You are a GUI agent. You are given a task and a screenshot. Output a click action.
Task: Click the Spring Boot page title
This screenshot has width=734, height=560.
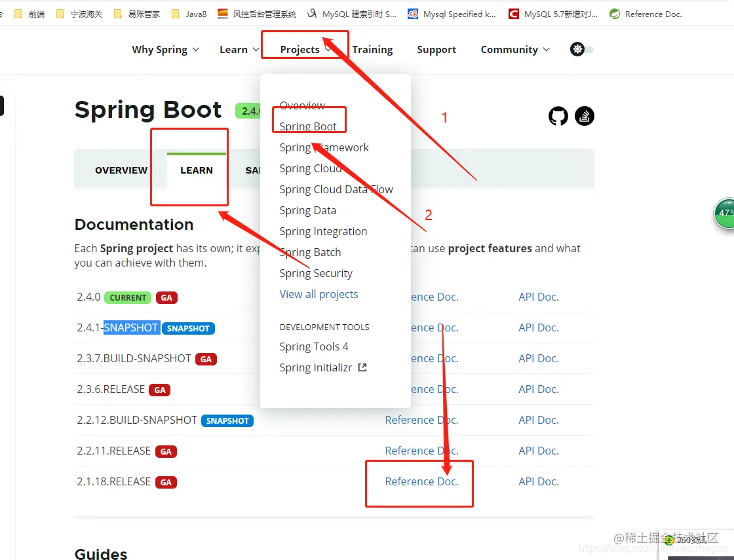point(148,111)
